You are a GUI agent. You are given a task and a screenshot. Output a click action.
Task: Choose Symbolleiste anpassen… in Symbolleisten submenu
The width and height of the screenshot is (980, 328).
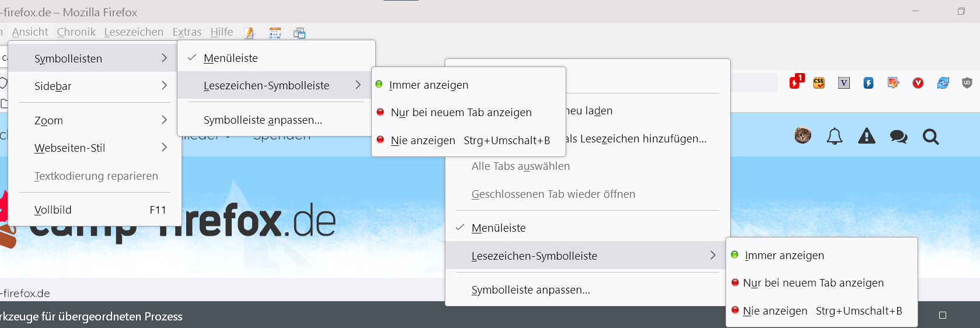click(x=276, y=120)
